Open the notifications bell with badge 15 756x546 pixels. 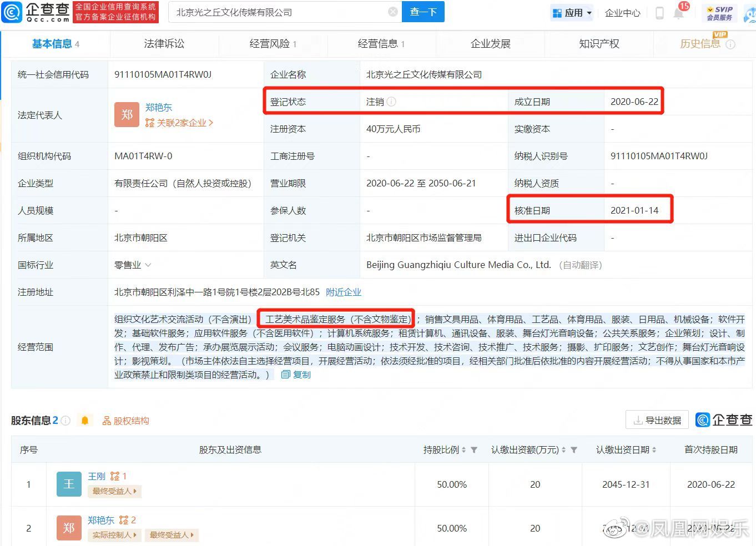(x=678, y=13)
